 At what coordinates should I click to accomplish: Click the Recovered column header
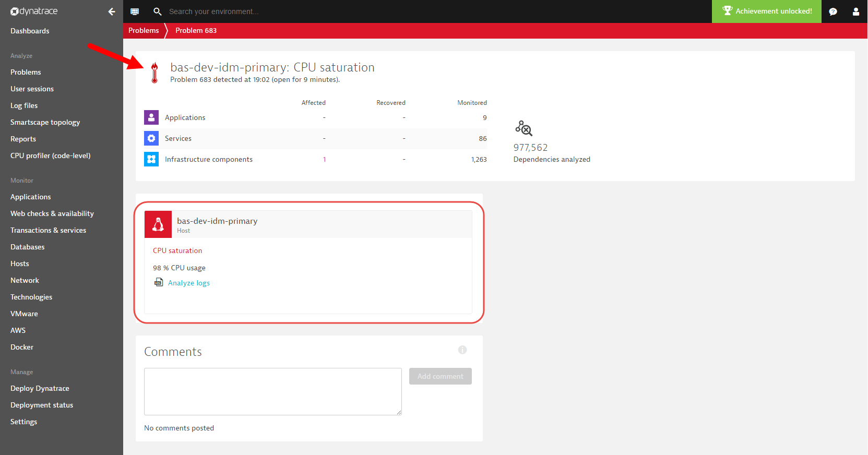[391, 103]
